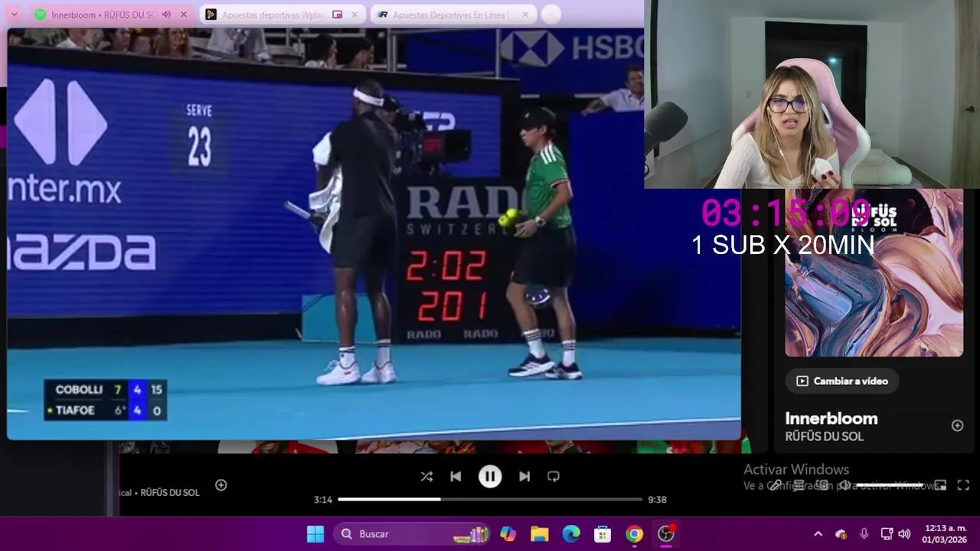Toggle shuffle playback in Spotify

coord(426,477)
